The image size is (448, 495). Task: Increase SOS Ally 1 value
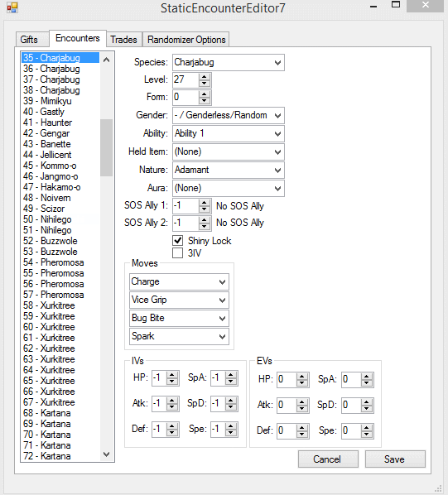click(205, 203)
